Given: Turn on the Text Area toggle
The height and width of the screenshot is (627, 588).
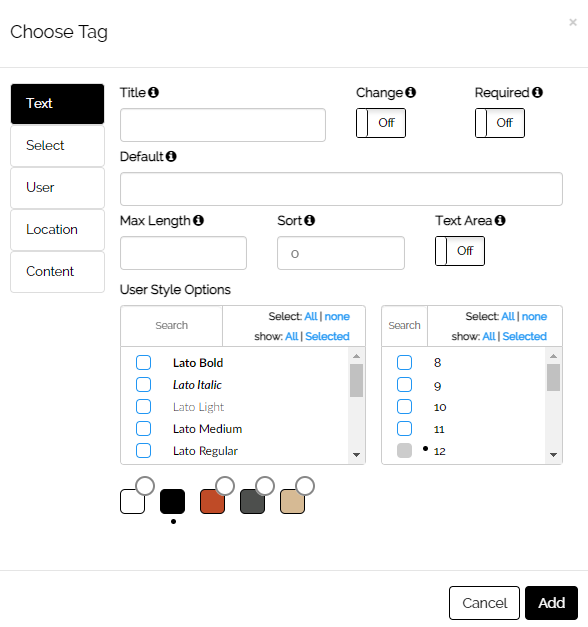Looking at the screenshot, I should 460,251.
